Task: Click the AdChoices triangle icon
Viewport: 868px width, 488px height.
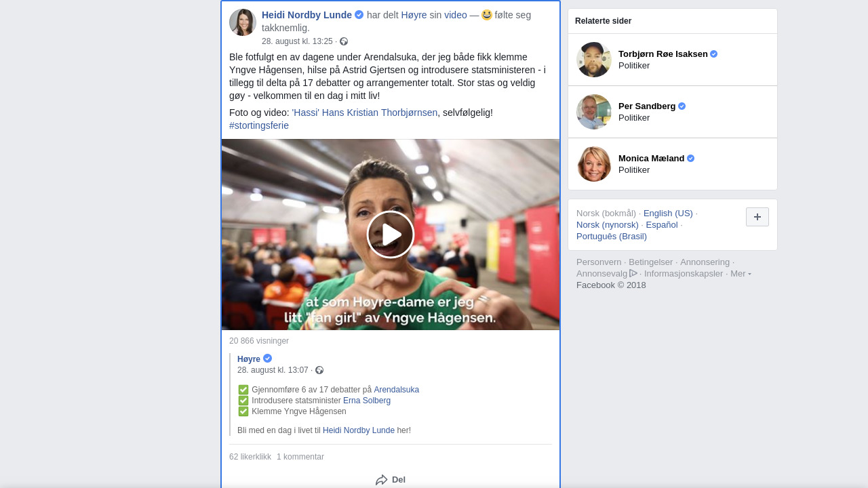Action: coord(633,273)
